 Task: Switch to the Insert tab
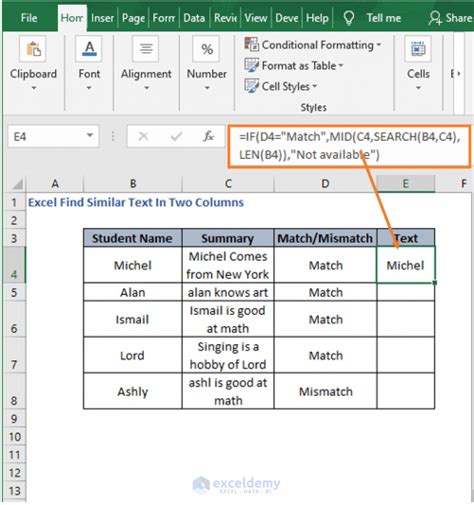(x=102, y=18)
